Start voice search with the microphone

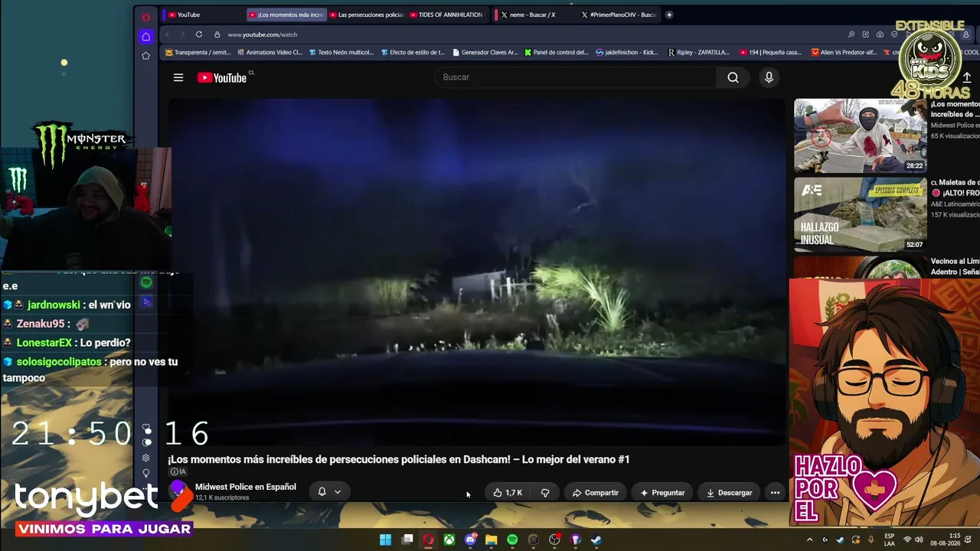pyautogui.click(x=769, y=77)
